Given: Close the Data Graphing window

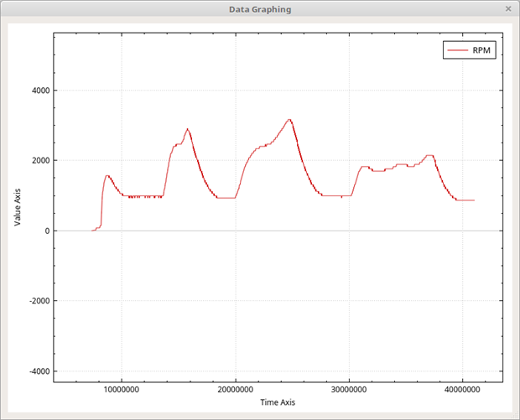Looking at the screenshot, I should (507, 9).
